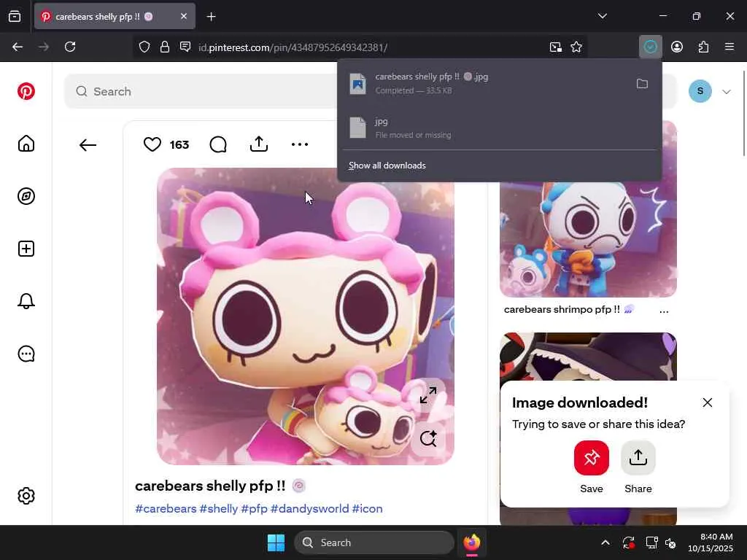
Task: Open more options for carebears shrimpo pin
Action: 664,311
